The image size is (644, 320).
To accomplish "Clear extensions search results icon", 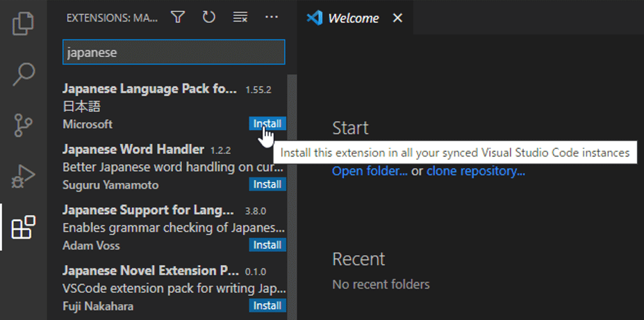I will point(240,17).
